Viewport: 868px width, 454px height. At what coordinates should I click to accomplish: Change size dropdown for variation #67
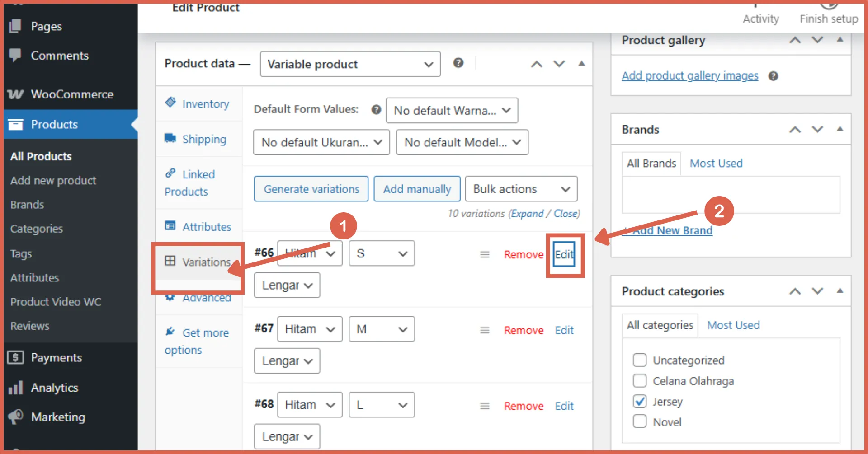coord(381,329)
